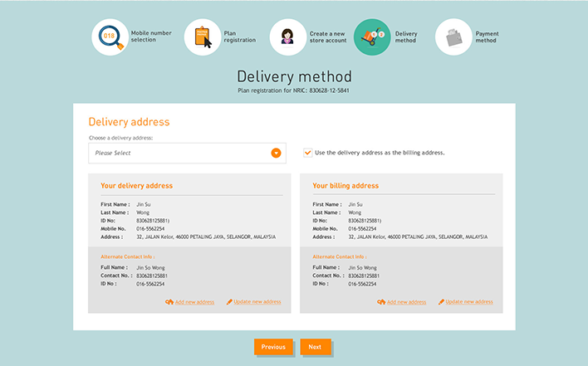Click the Delivery method step icon
The image size is (588, 366).
[x=372, y=37]
